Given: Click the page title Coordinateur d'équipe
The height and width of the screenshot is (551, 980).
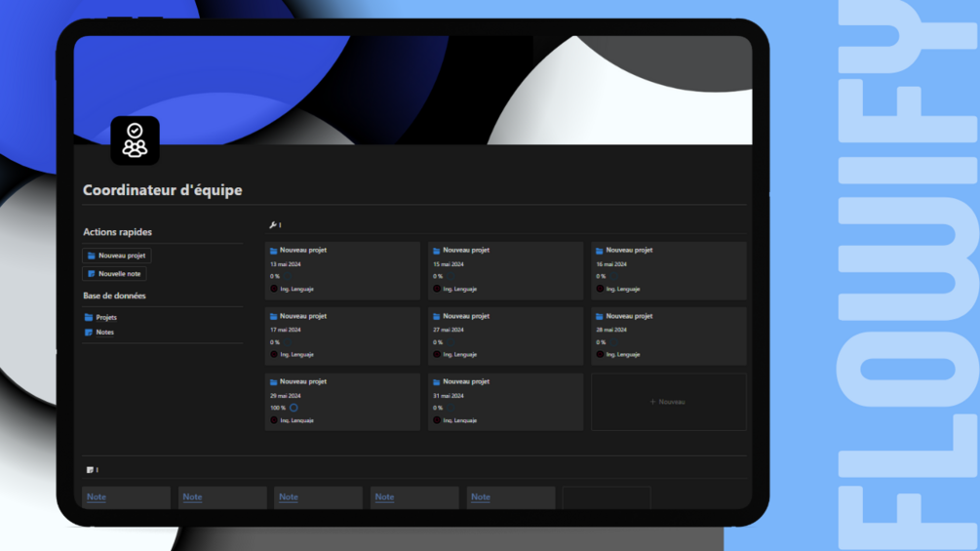Looking at the screenshot, I should [x=163, y=190].
